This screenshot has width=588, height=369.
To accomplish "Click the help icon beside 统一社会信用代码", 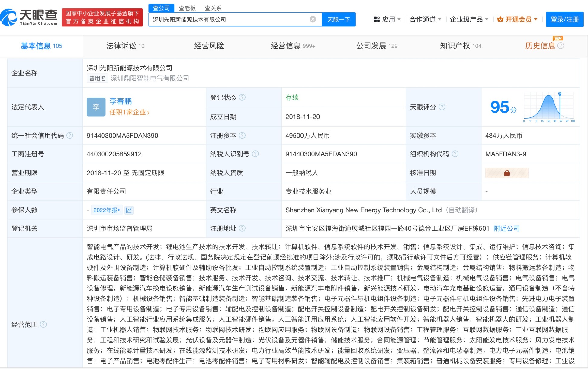I will point(70,136).
